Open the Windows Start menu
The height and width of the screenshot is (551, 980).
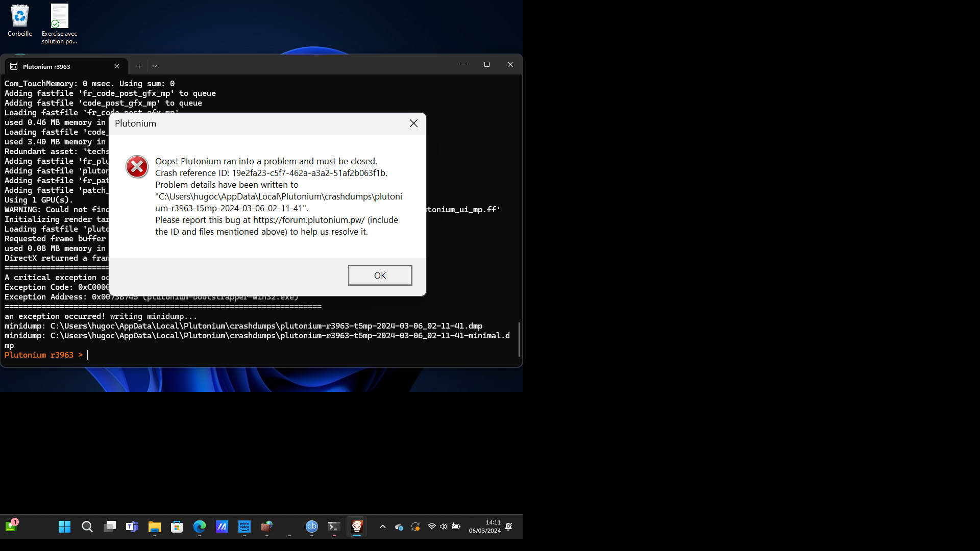64,527
